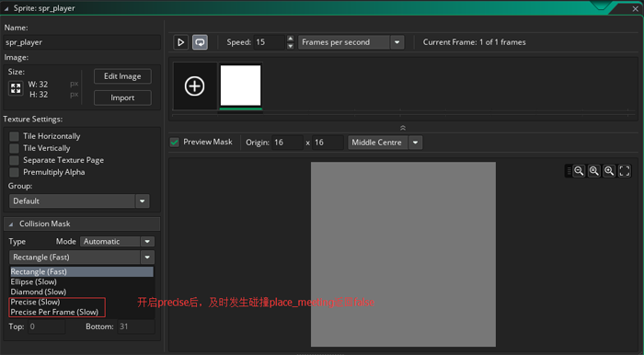The image size is (644, 355).
Task: Click the mask Bottom value field
Action: (136, 326)
